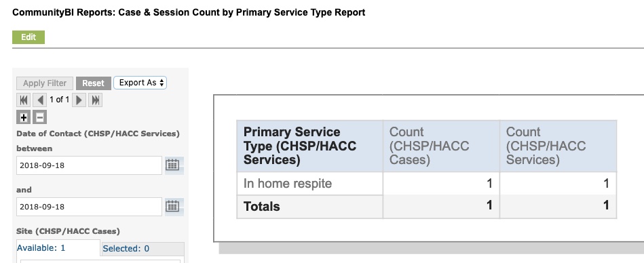644x263 pixels.
Task: Go to previous report page
Action: click(x=39, y=100)
